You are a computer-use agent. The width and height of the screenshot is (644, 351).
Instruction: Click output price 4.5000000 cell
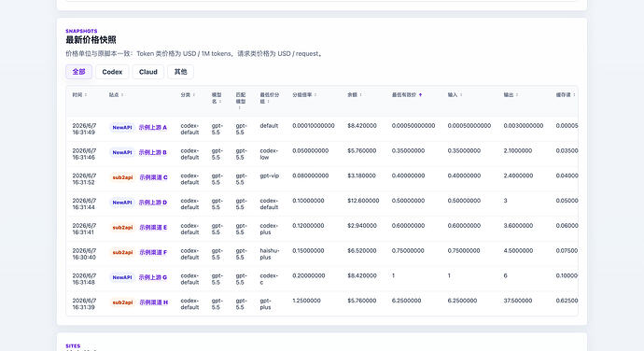click(x=518, y=251)
